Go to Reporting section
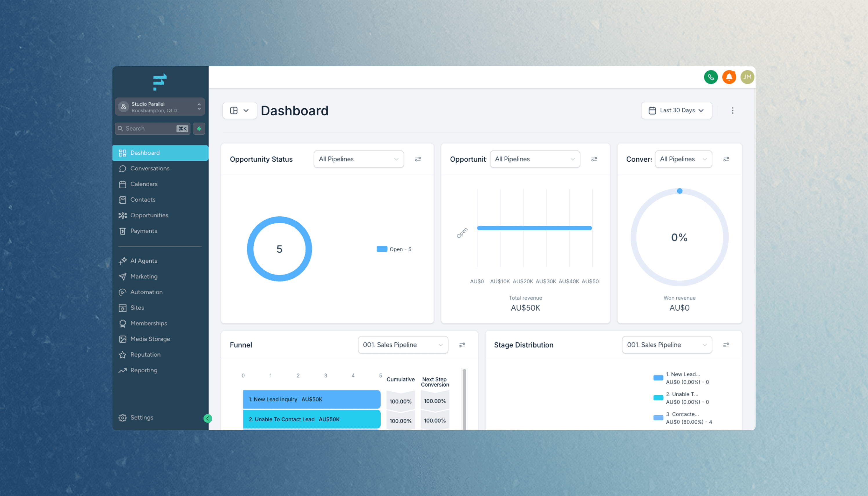This screenshot has width=868, height=496. click(x=160, y=371)
